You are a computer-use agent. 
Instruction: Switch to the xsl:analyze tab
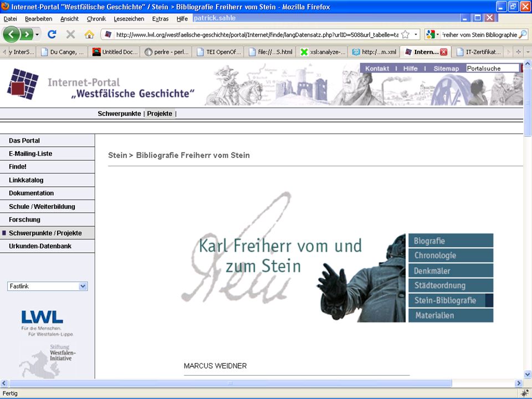(323, 52)
